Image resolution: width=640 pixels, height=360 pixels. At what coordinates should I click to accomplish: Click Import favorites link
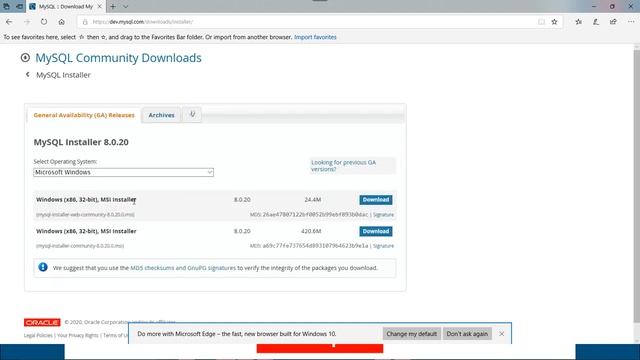(315, 37)
